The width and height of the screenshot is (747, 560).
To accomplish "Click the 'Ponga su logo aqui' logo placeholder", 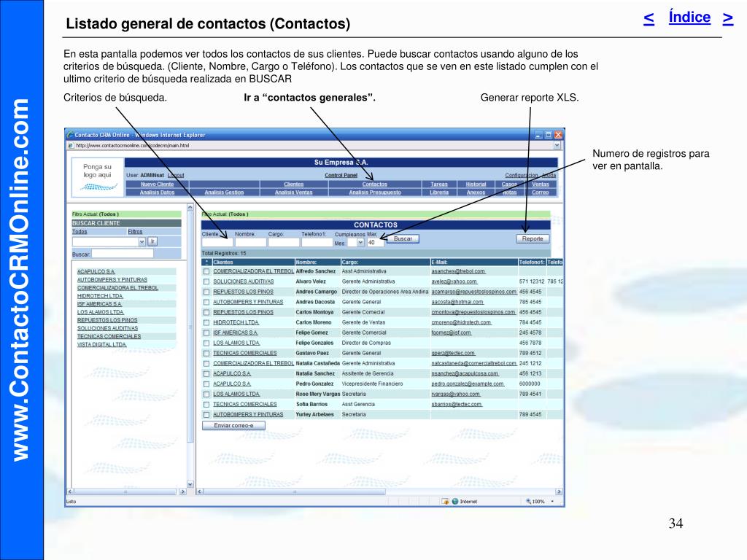I will point(98,177).
